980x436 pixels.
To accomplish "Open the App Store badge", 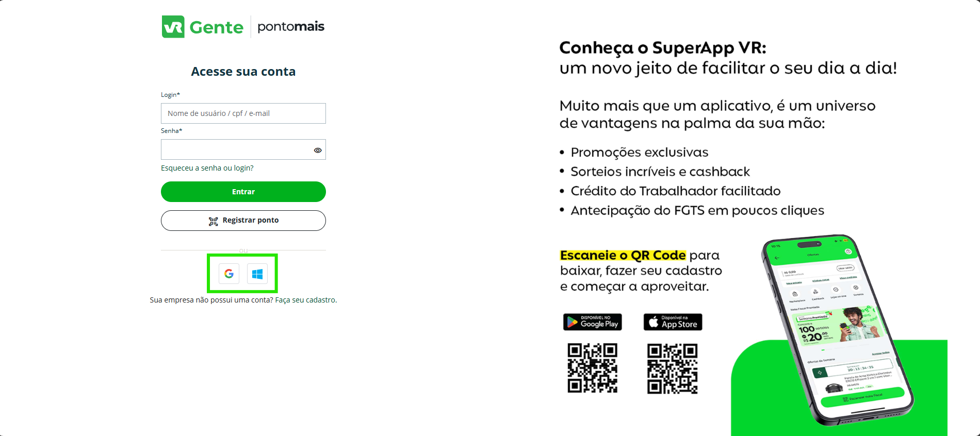I will tap(673, 322).
